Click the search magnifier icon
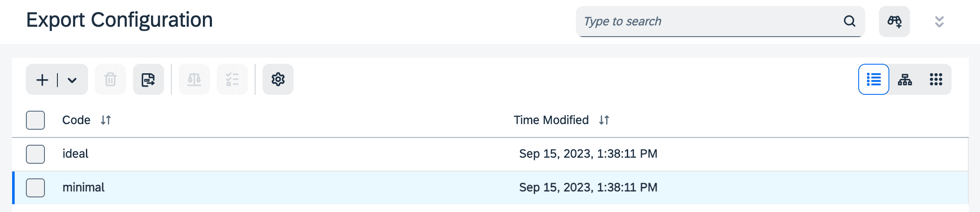The height and width of the screenshot is (212, 980). [x=849, y=22]
